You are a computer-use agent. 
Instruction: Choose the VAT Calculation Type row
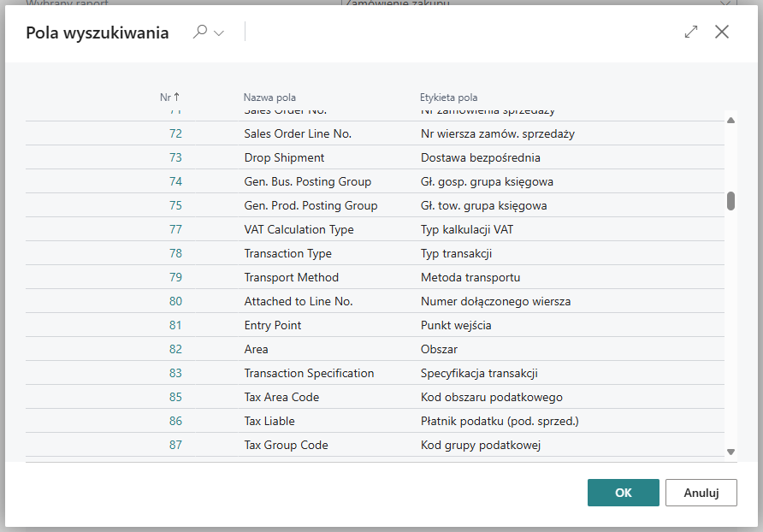coord(299,229)
